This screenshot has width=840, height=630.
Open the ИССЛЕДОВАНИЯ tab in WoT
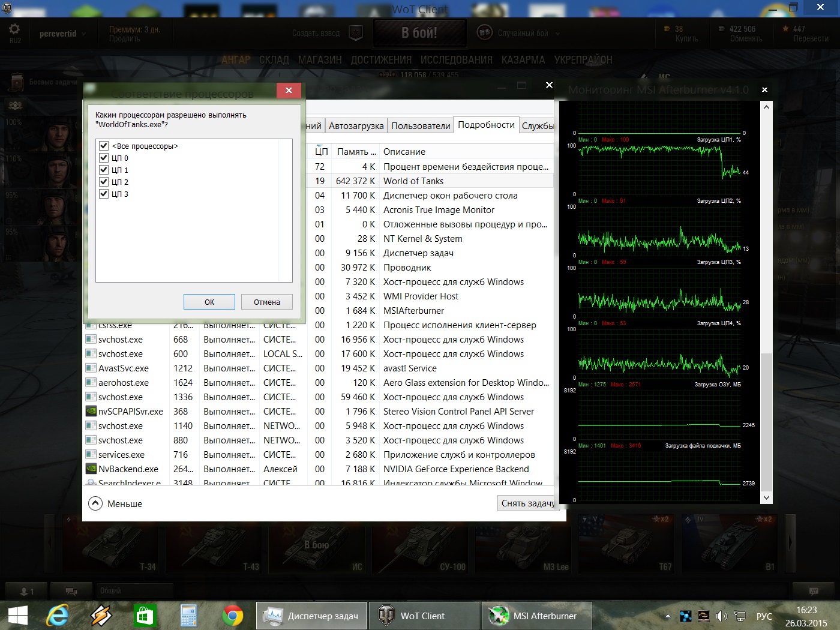tap(456, 60)
